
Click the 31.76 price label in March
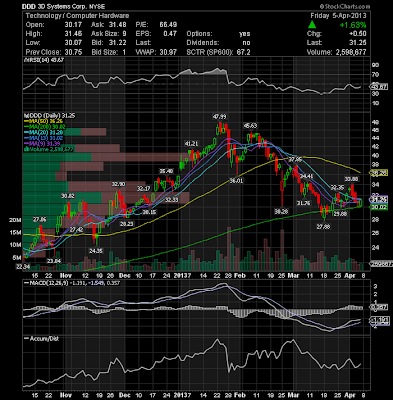[303, 203]
